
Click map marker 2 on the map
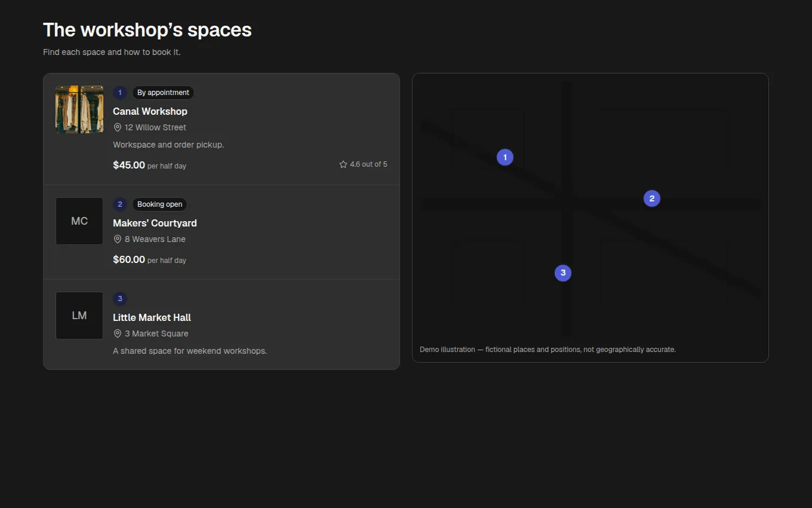(652, 198)
